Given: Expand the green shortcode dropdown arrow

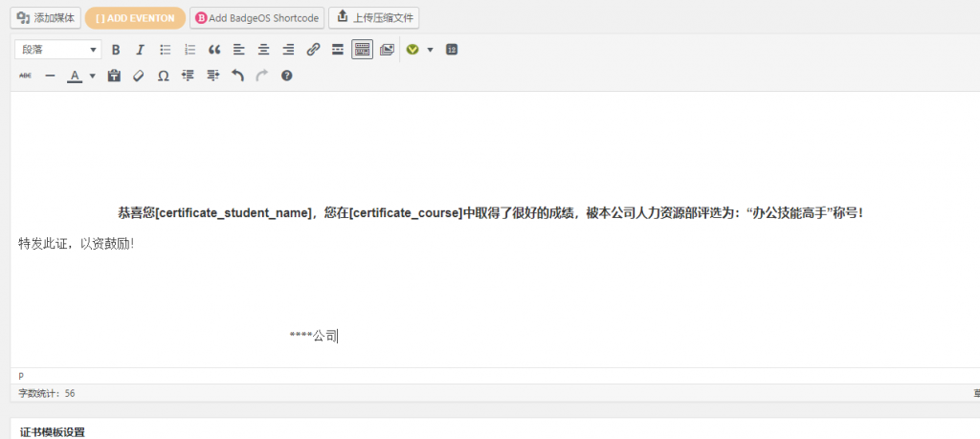Looking at the screenshot, I should (430, 50).
